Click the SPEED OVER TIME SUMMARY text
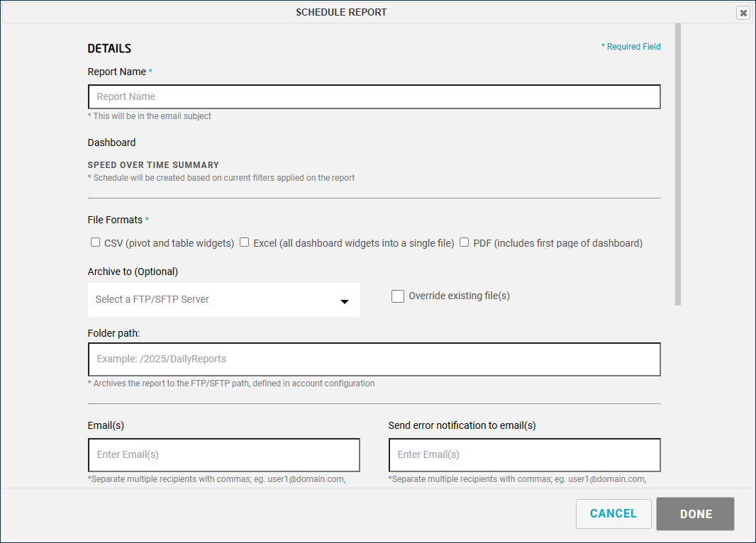This screenshot has height=543, width=756. (153, 164)
